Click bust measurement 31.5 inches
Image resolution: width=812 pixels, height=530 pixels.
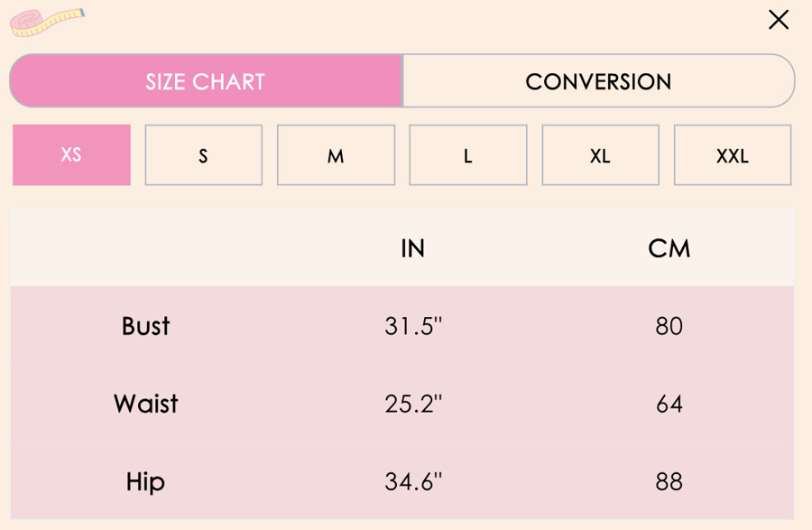[412, 326]
